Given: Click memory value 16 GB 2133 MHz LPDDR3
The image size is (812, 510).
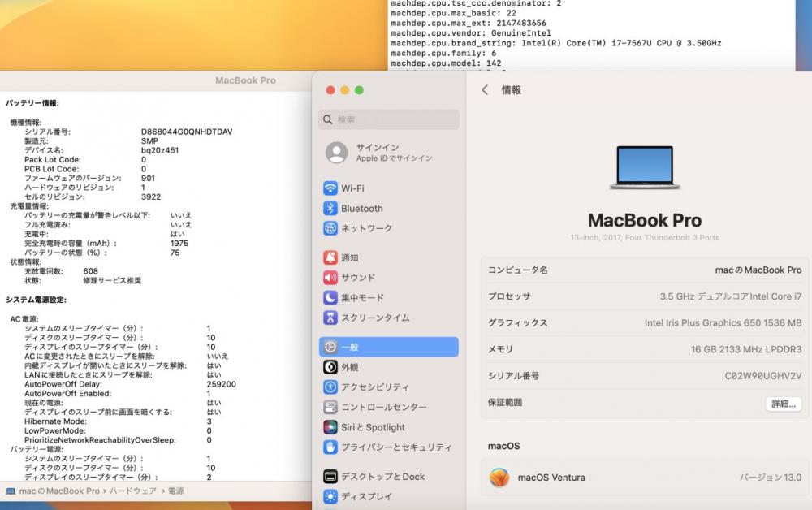Looking at the screenshot, I should [745, 349].
